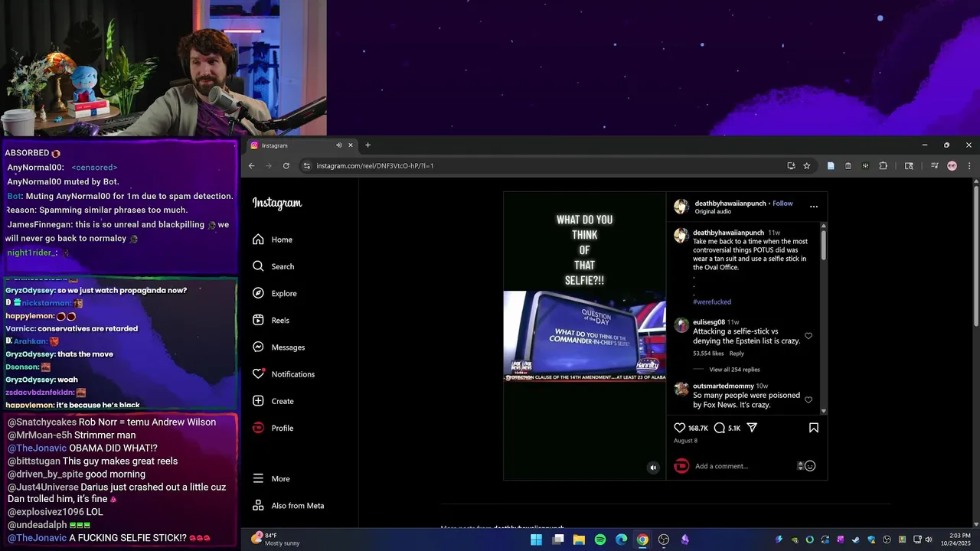980x551 pixels.
Task: Open Instagram Home from the sidebar
Action: click(x=273, y=240)
